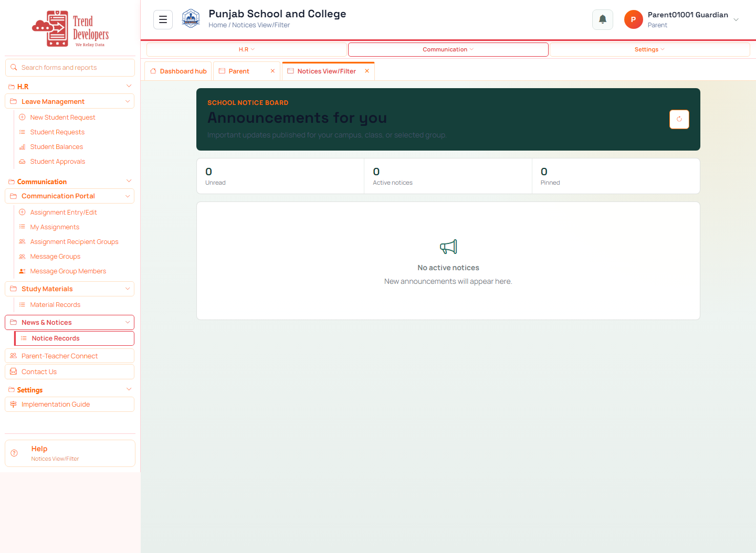Click the people icon beside Parent-Teacher Connect
This screenshot has width=756, height=553.
click(x=14, y=356)
